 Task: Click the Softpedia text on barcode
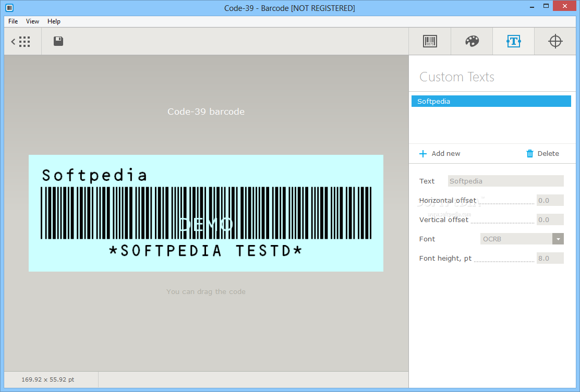pyautogui.click(x=95, y=175)
